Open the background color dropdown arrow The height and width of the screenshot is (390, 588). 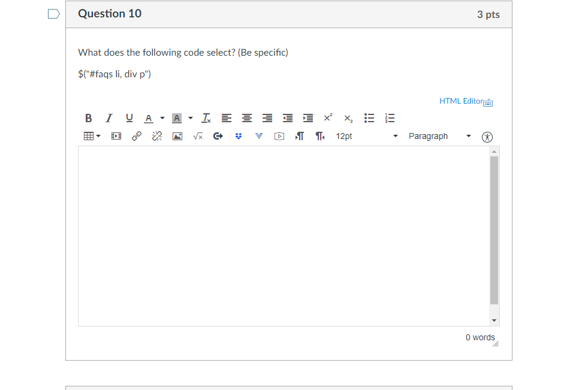pyautogui.click(x=191, y=119)
